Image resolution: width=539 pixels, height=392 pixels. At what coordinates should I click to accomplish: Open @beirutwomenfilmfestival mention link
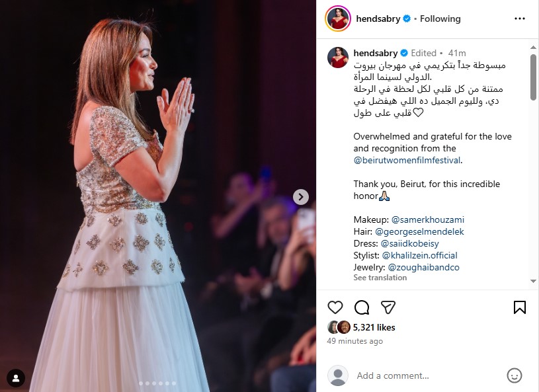[407, 161]
